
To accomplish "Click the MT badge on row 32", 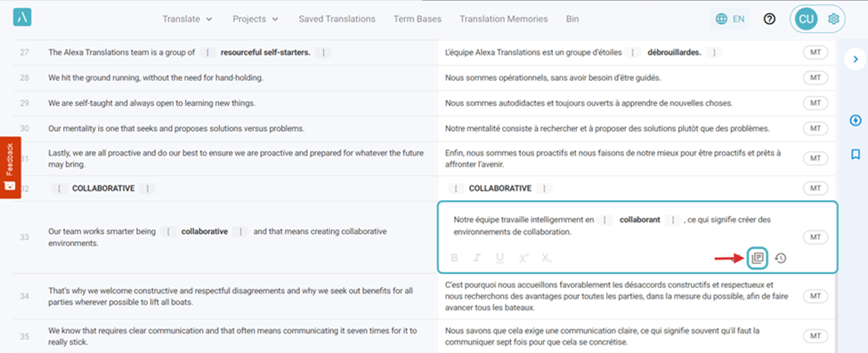I will (815, 189).
